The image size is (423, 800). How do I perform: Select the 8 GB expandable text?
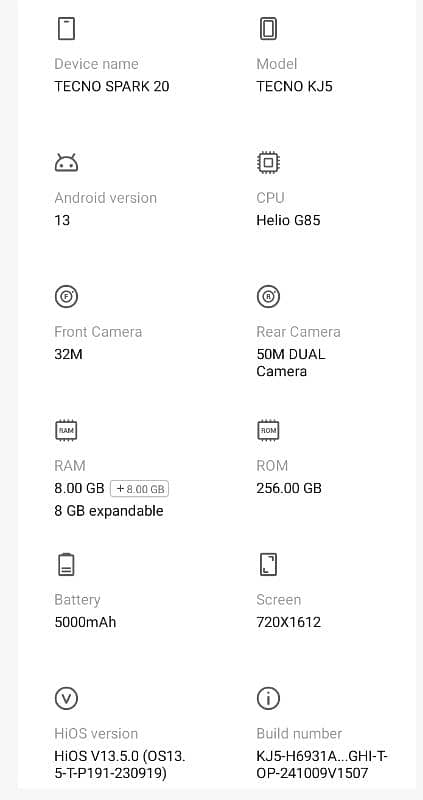[109, 511]
